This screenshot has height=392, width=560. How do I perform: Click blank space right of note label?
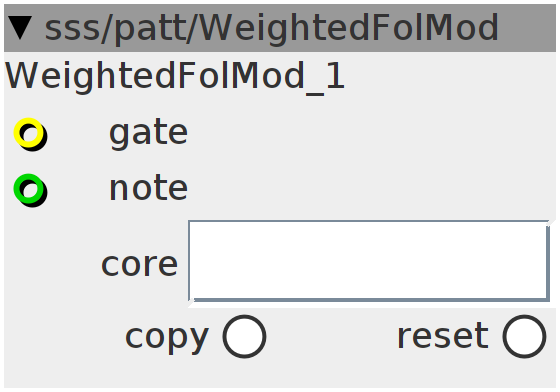point(371,189)
